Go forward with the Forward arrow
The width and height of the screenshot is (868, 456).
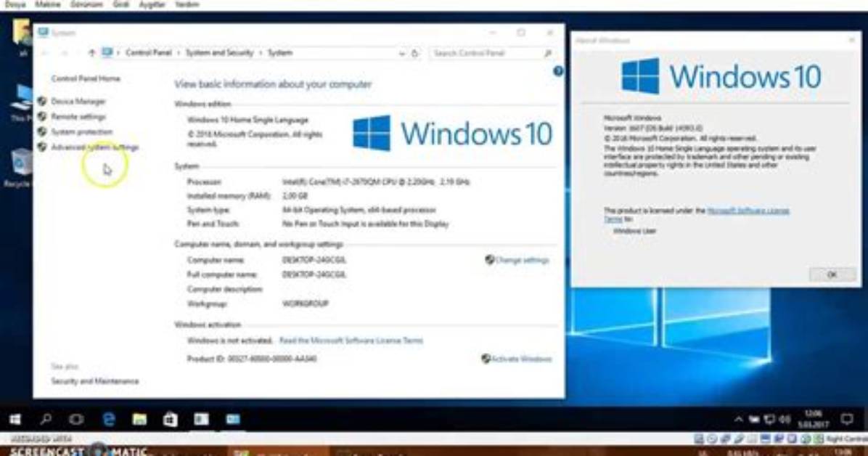(x=65, y=53)
